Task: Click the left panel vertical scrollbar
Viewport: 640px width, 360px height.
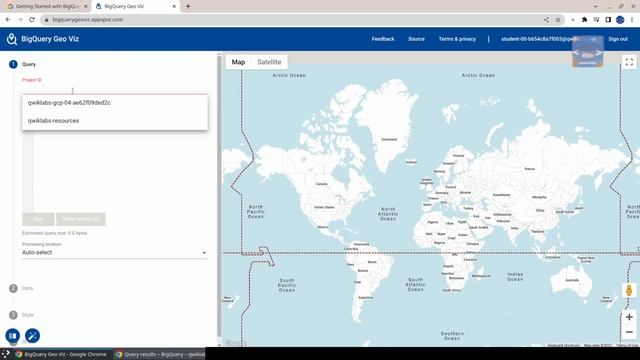Action: coord(219,196)
